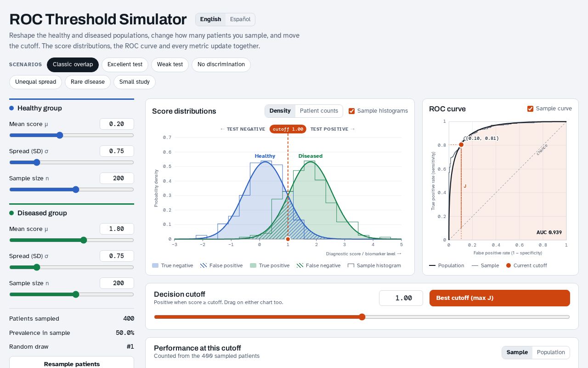The height and width of the screenshot is (368, 588).
Task: Switch language to English
Action: (210, 19)
